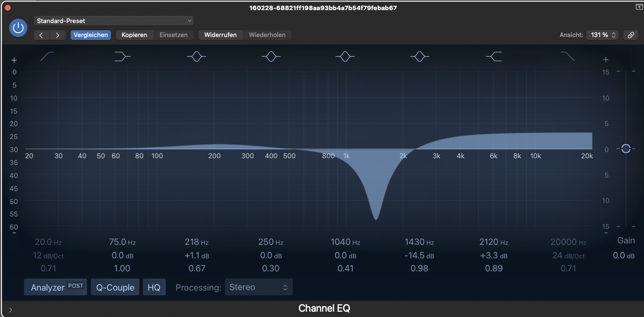Viewport: 644px width, 317px height.
Task: Click the Vergleichen compare button
Action: 91,35
